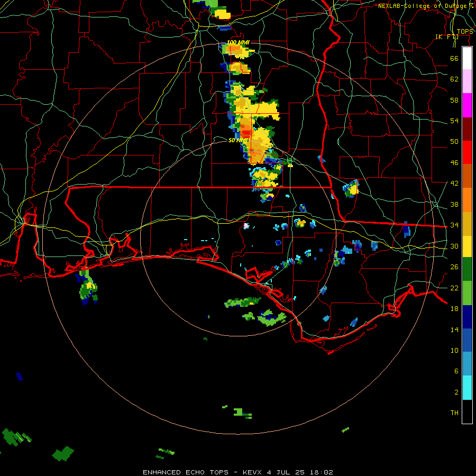This screenshot has height=476, width=476.
Task: Click the dark red (maroon) legend swatch
Action: (467, 129)
